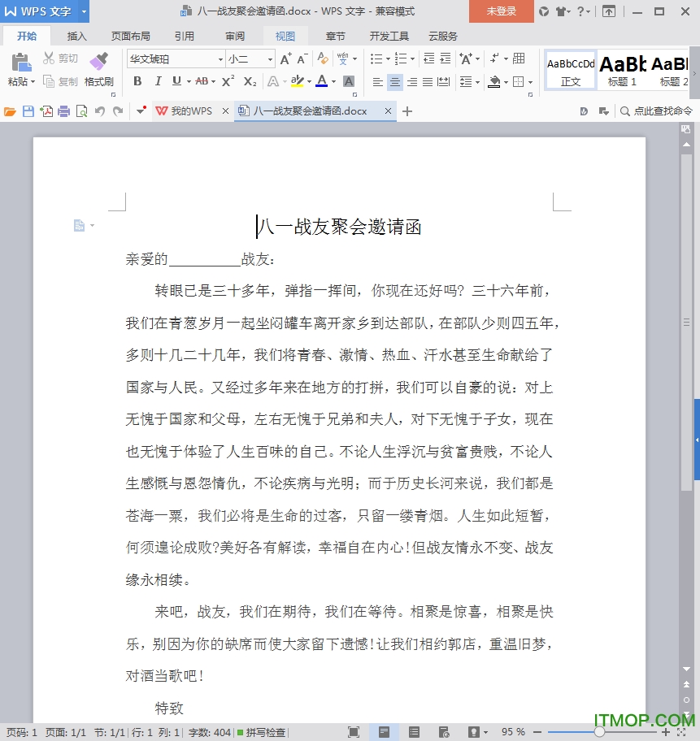Apply the Heading 1 style

(622, 71)
